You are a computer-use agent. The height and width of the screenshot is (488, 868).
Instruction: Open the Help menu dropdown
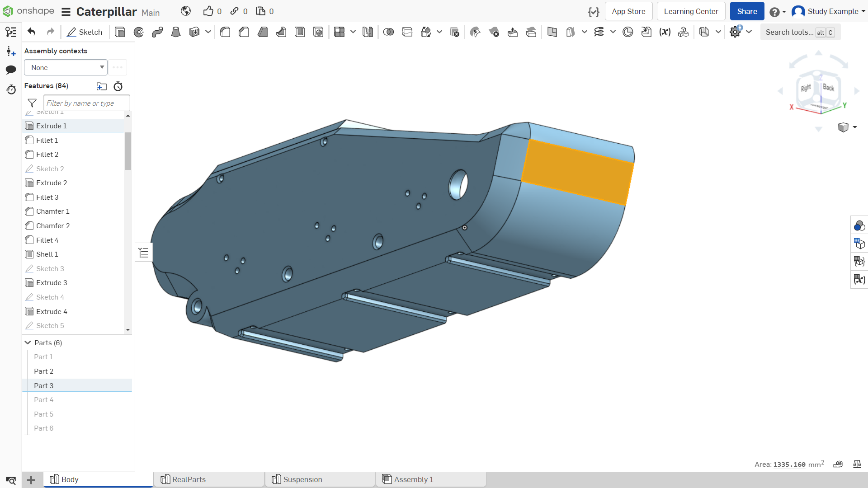point(778,12)
